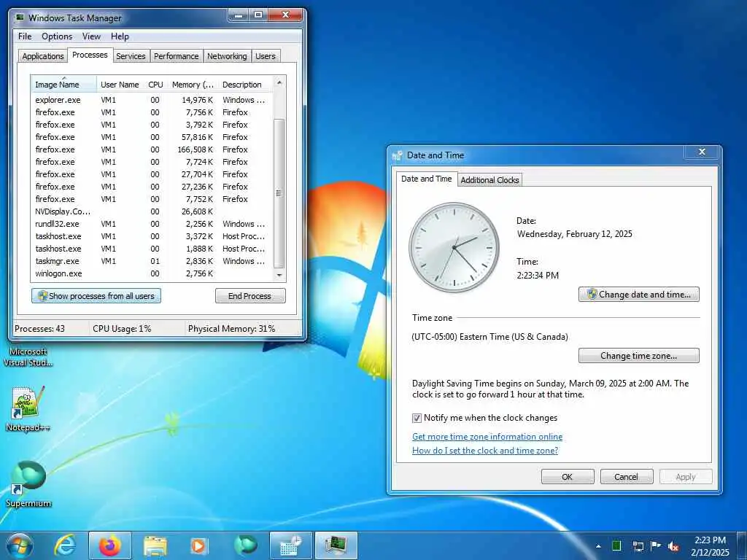Screen dimensions: 747x560
Task: Select explorer.exe process row
Action: [152, 100]
